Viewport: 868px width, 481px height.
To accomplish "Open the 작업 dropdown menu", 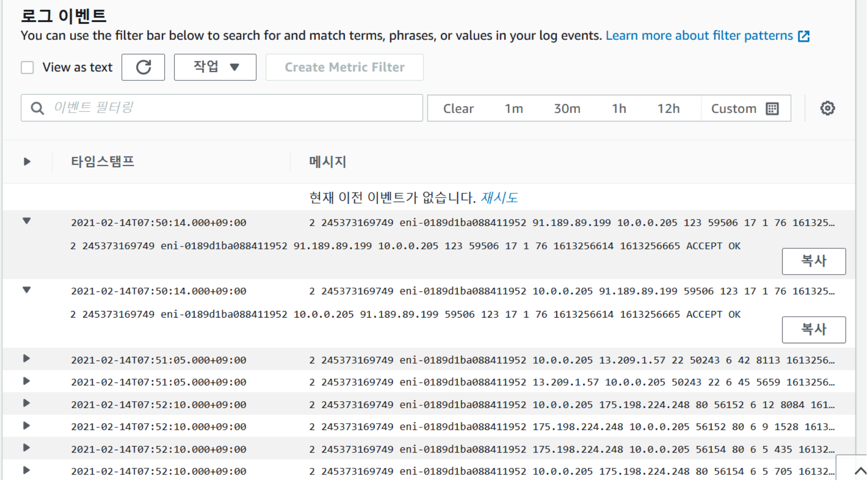I will (x=215, y=67).
